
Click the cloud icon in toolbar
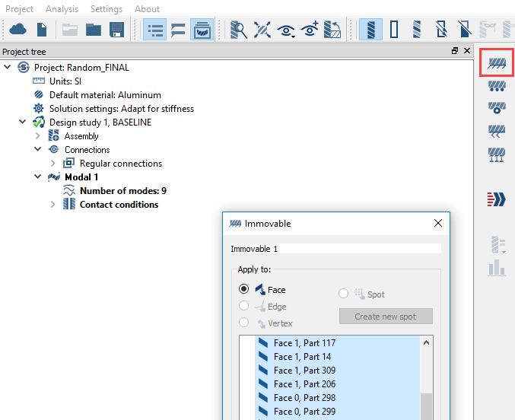pyautogui.click(x=18, y=30)
